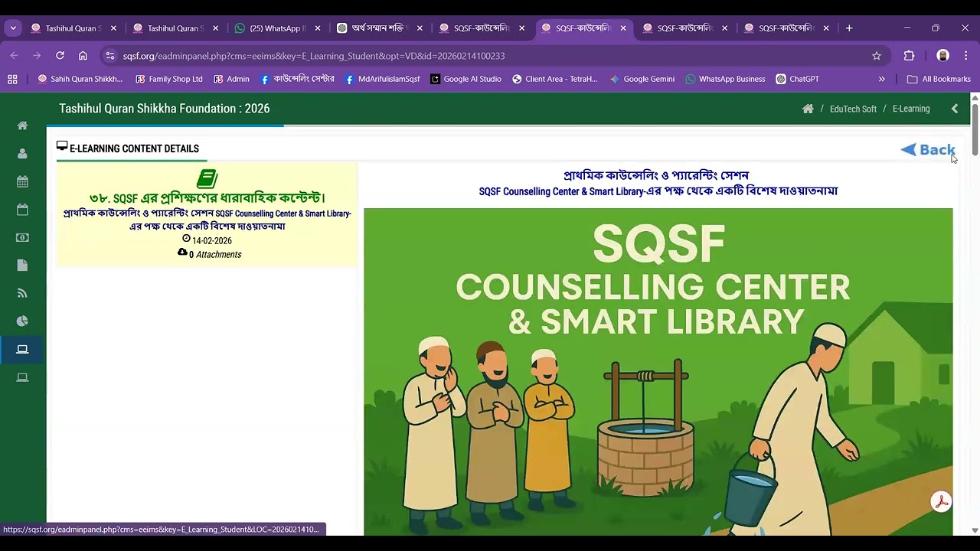Bookmark this page with the star icon

coord(877,56)
